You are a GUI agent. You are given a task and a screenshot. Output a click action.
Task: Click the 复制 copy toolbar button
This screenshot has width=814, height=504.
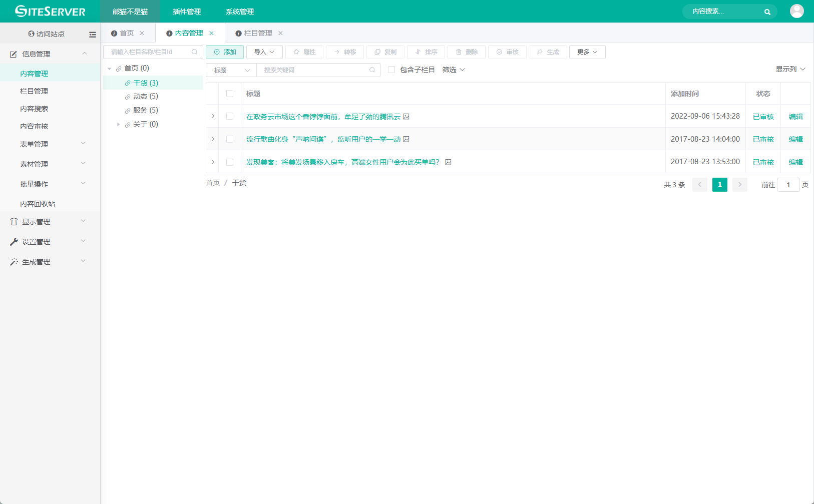(x=385, y=52)
